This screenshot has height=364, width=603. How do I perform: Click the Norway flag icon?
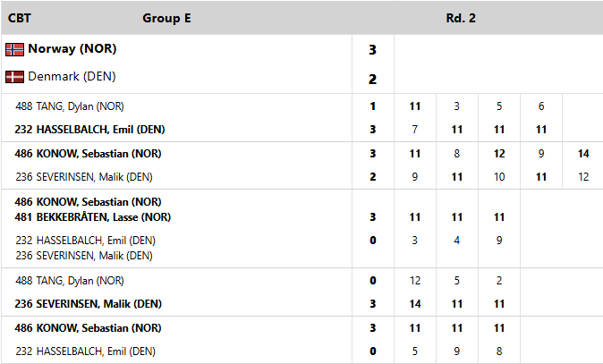[x=14, y=49]
